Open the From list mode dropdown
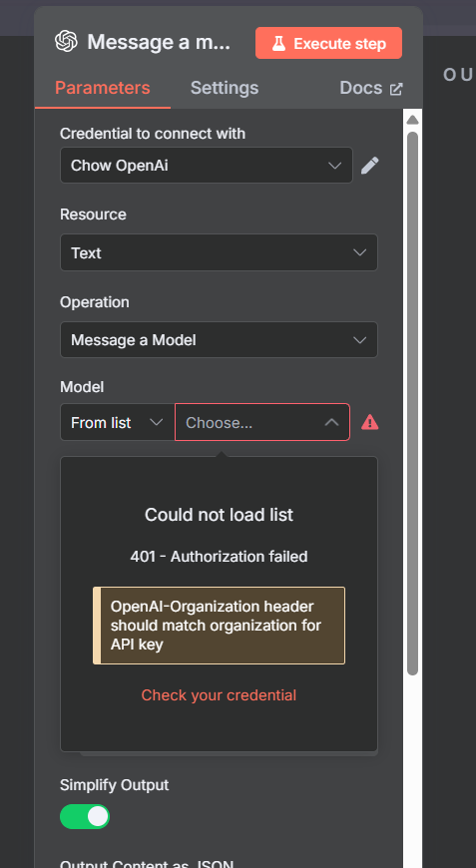 (x=118, y=422)
